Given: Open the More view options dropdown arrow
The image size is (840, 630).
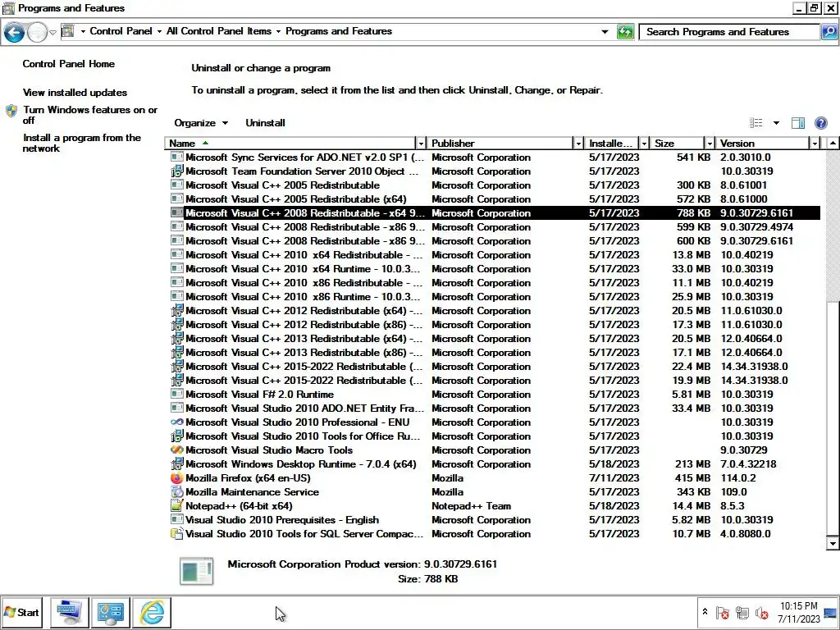Looking at the screenshot, I should point(776,123).
